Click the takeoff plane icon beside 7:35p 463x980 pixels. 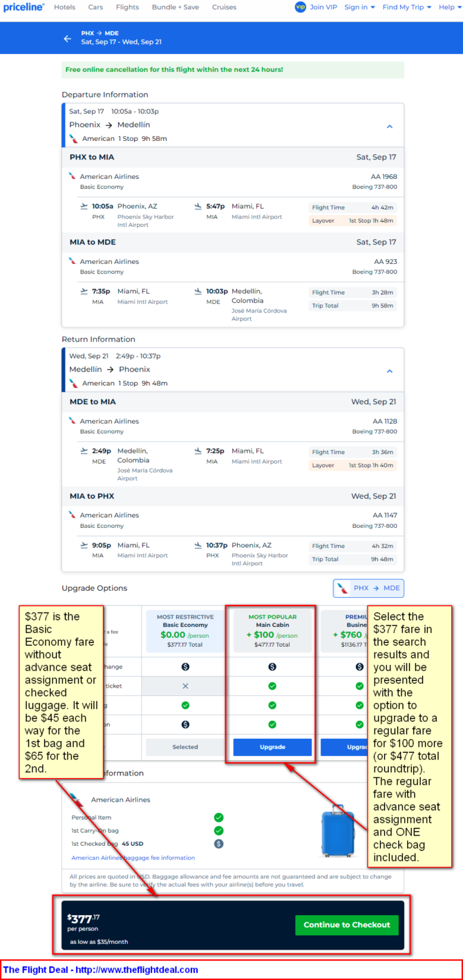84,291
